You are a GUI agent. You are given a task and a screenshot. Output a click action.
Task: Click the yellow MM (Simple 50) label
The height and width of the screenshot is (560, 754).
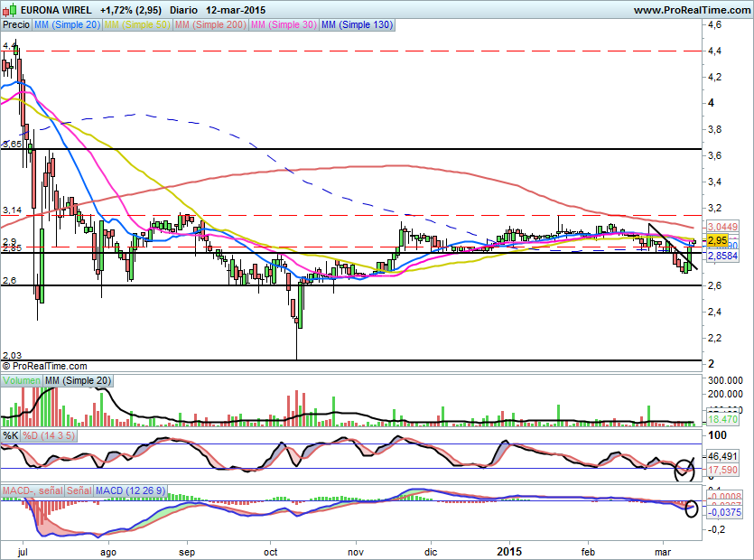click(136, 25)
